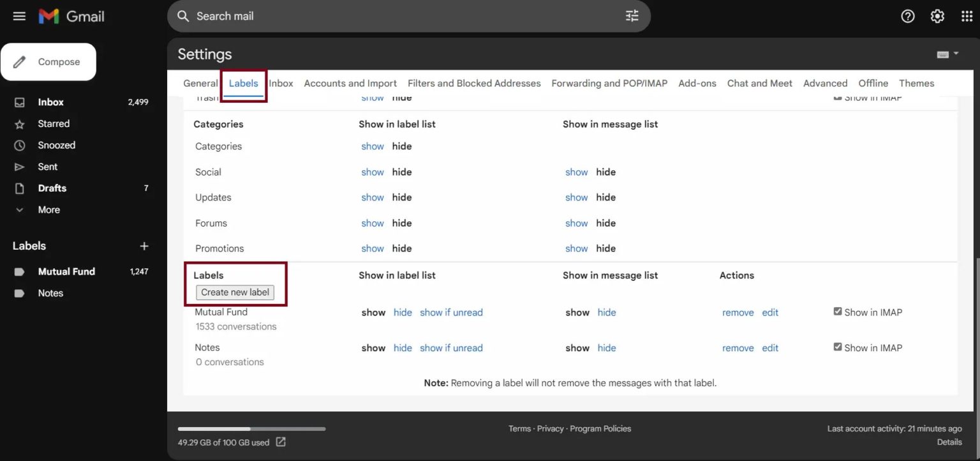Edit the Notes label

tap(769, 347)
